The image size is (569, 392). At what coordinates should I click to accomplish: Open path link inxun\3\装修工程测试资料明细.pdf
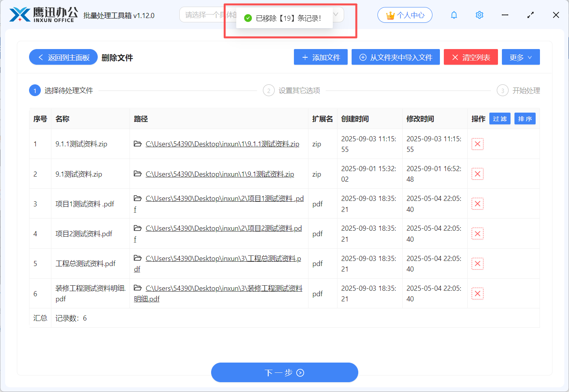point(218,294)
